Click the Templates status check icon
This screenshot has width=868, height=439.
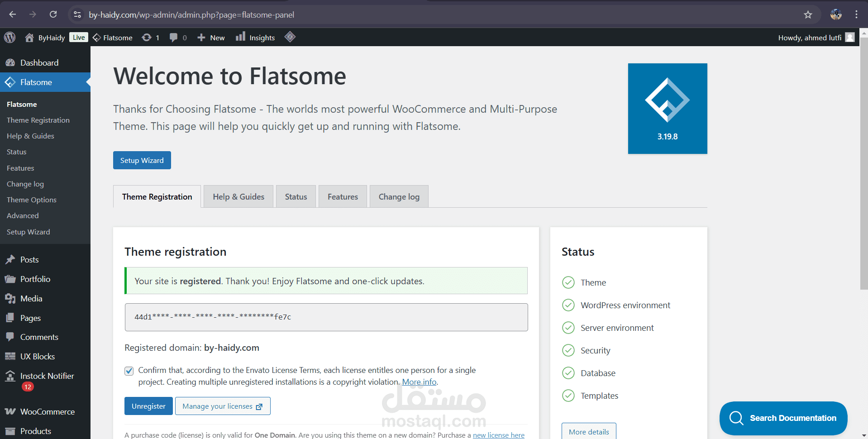click(568, 396)
